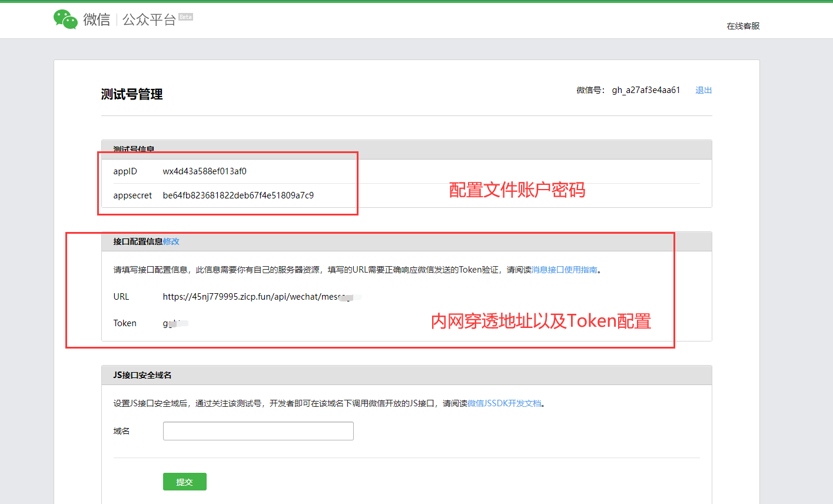
Task: Click the 公众平台 title text
Action: coord(149,19)
